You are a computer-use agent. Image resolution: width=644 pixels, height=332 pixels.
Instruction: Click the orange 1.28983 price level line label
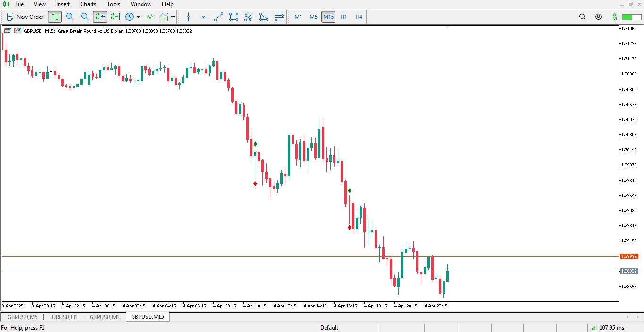(x=628, y=257)
